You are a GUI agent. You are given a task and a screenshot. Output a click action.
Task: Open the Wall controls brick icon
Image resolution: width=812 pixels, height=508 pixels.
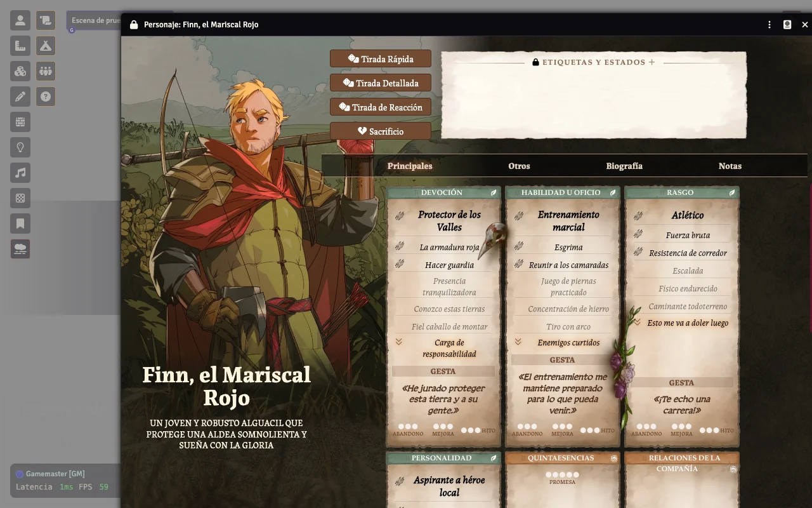(x=20, y=122)
